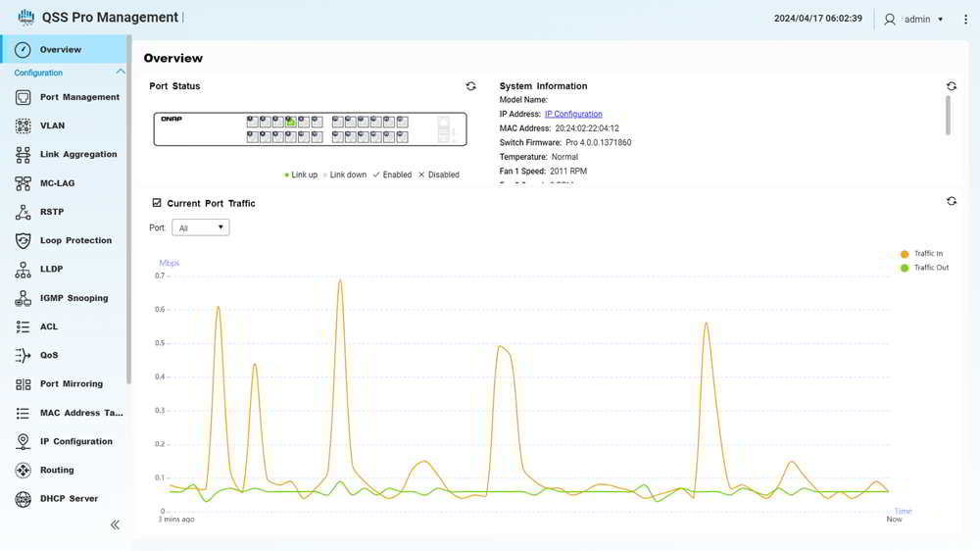This screenshot has height=551, width=980.
Task: Select Overview in the sidebar
Action: (x=61, y=50)
